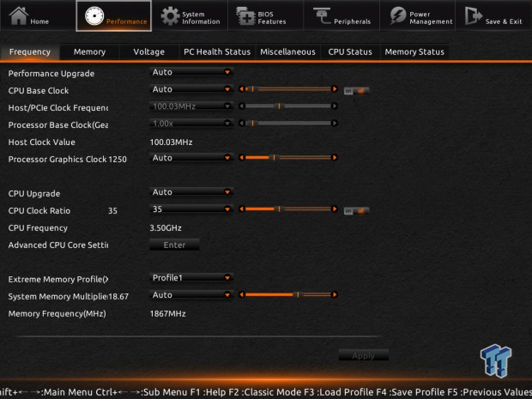
Task: Click the Peripherals connector icon
Action: pyautogui.click(x=322, y=15)
